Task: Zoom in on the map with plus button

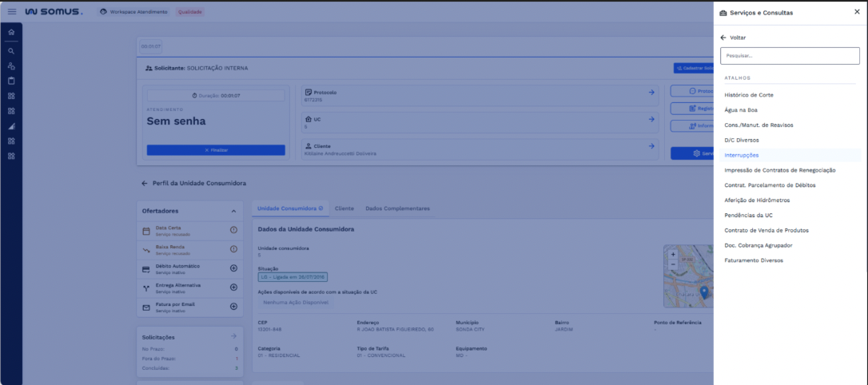Action: pos(673,254)
